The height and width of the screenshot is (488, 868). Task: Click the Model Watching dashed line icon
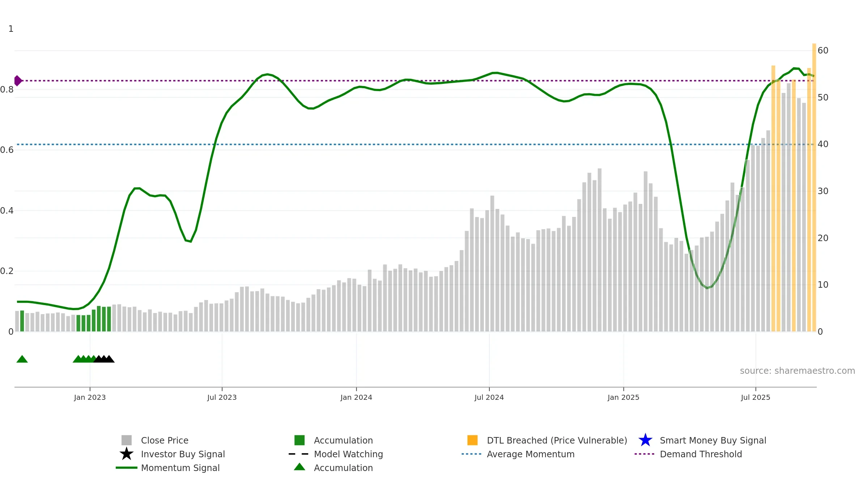[x=298, y=454]
